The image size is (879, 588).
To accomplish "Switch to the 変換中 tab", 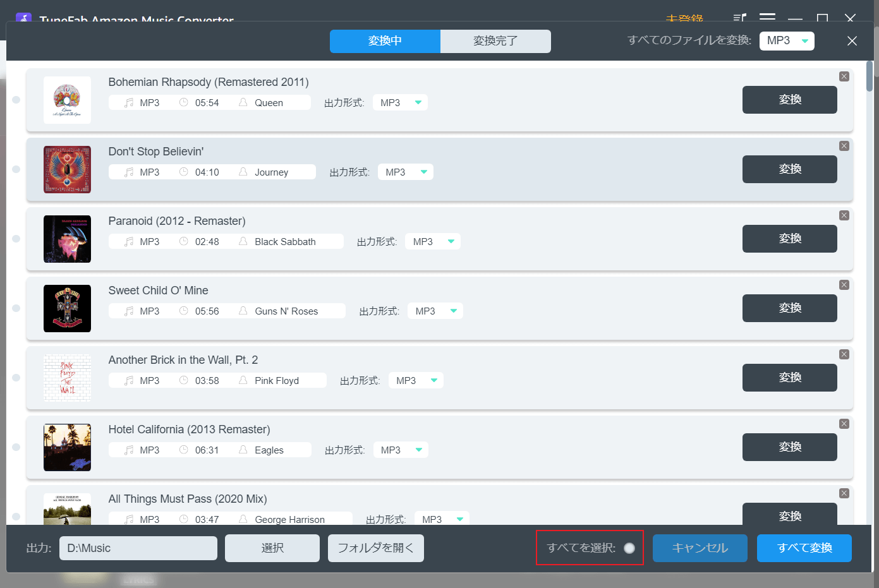I will point(385,41).
